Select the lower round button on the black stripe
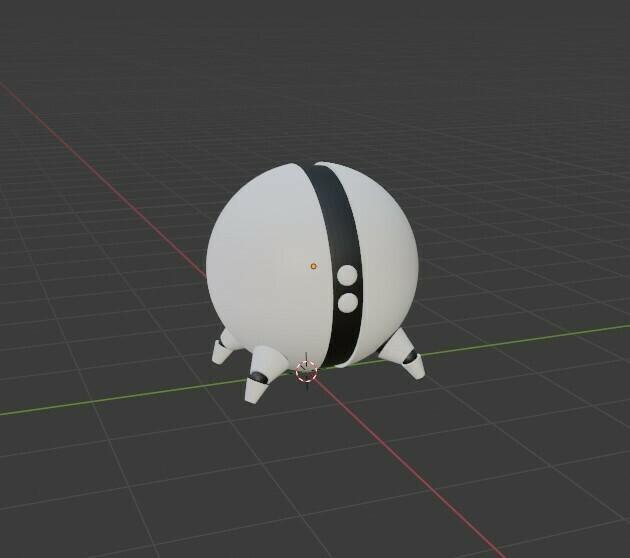This screenshot has width=630, height=558. click(348, 303)
